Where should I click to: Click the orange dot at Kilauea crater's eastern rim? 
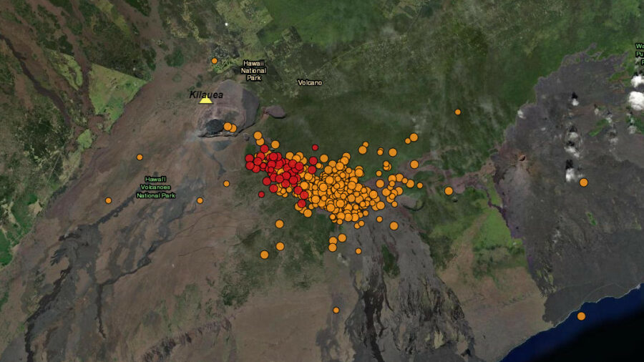pyautogui.click(x=228, y=127)
